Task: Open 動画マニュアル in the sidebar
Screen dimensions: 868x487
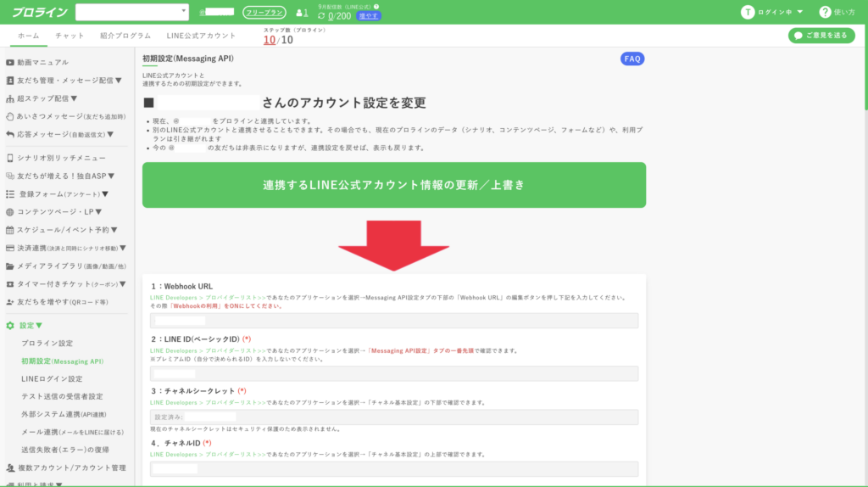Action: click(42, 63)
